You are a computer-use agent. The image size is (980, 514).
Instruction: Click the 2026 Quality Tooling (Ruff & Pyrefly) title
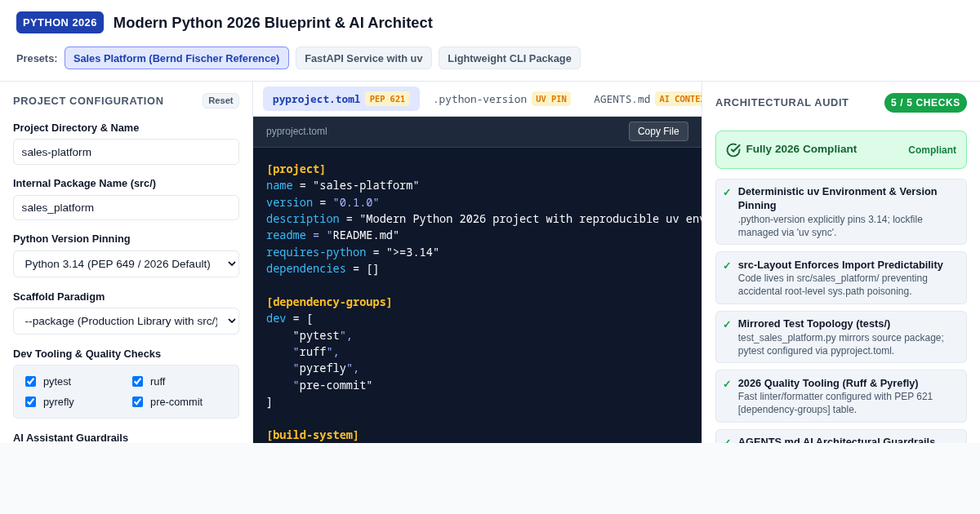pyautogui.click(x=828, y=383)
